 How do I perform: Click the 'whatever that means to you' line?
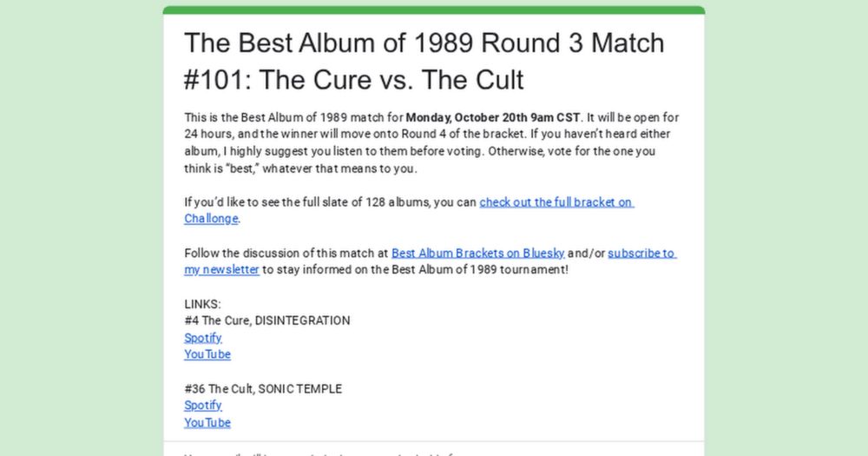click(x=300, y=169)
